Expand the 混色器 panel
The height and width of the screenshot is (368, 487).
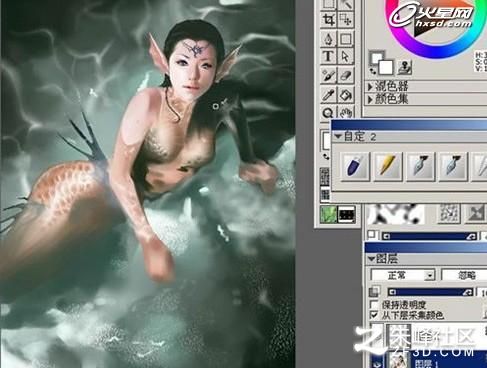pos(370,87)
